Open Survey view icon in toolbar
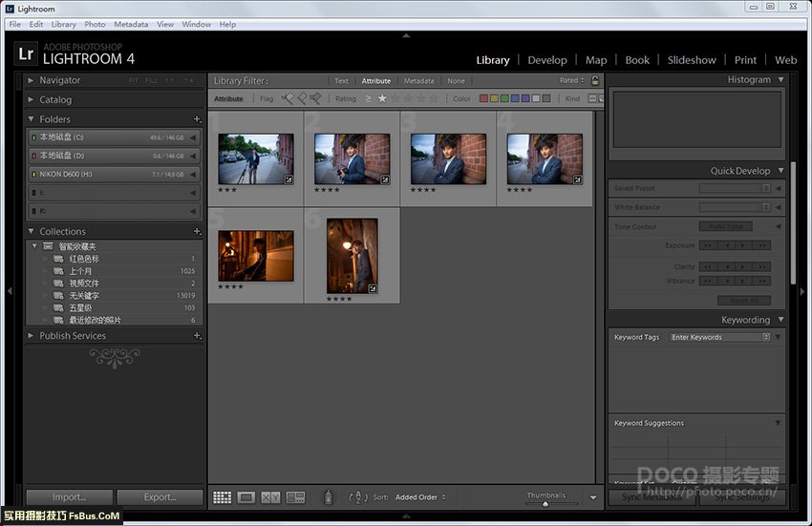 [x=295, y=497]
